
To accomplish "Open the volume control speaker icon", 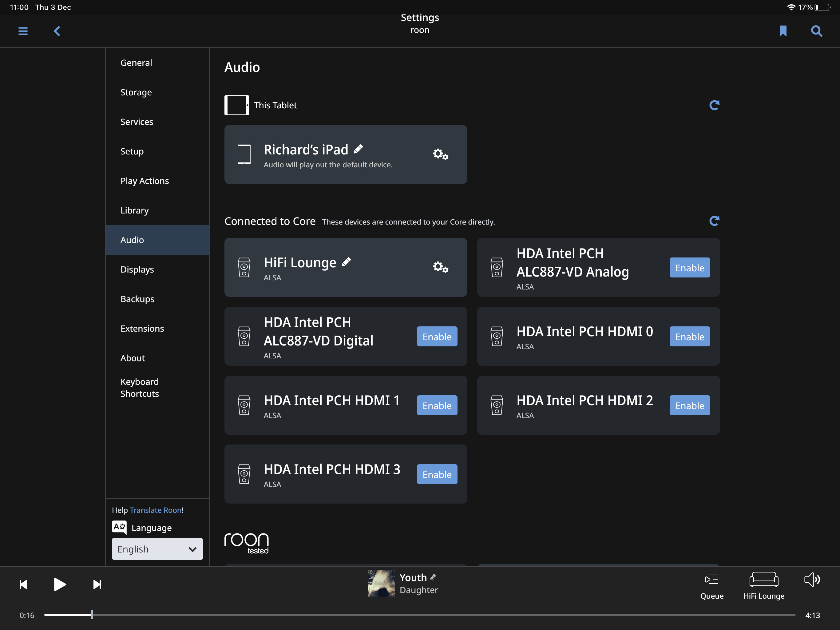I will (812, 580).
